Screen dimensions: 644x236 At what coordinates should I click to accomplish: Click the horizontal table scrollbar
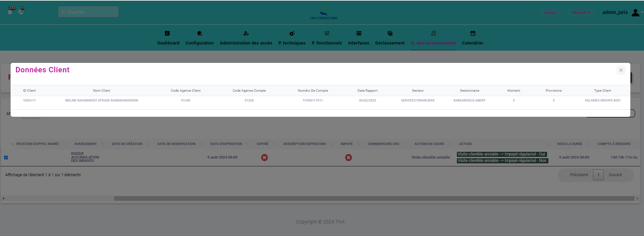(x=374, y=198)
